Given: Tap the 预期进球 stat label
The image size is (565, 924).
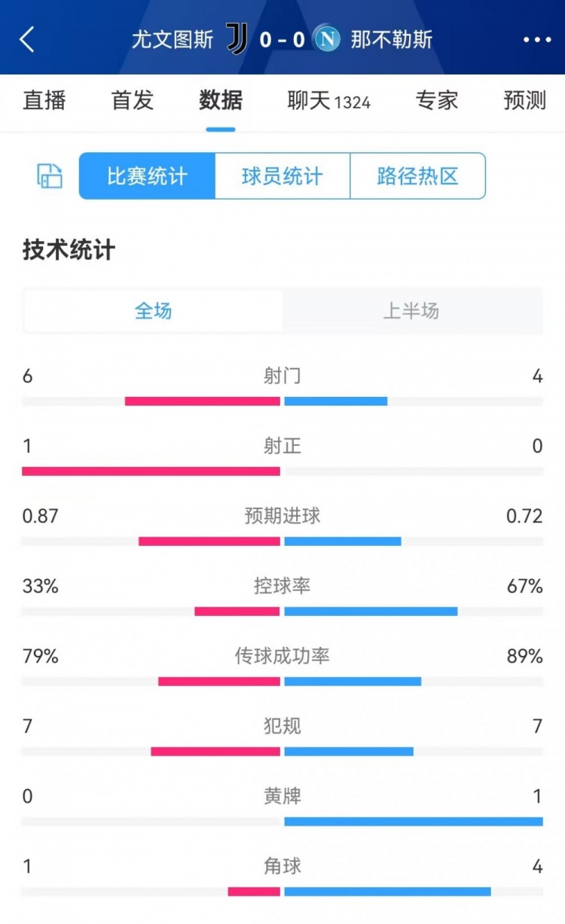Looking at the screenshot, I should pos(282,516).
